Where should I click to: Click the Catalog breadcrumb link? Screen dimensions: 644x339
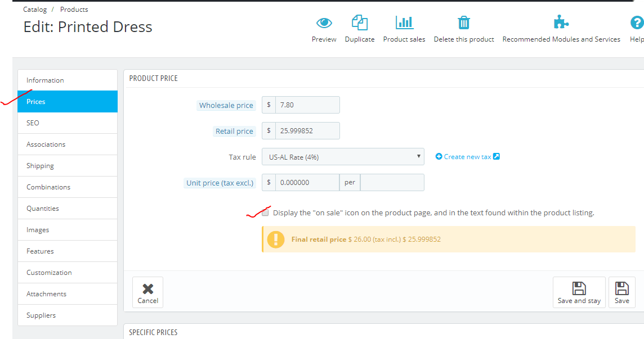coord(35,9)
